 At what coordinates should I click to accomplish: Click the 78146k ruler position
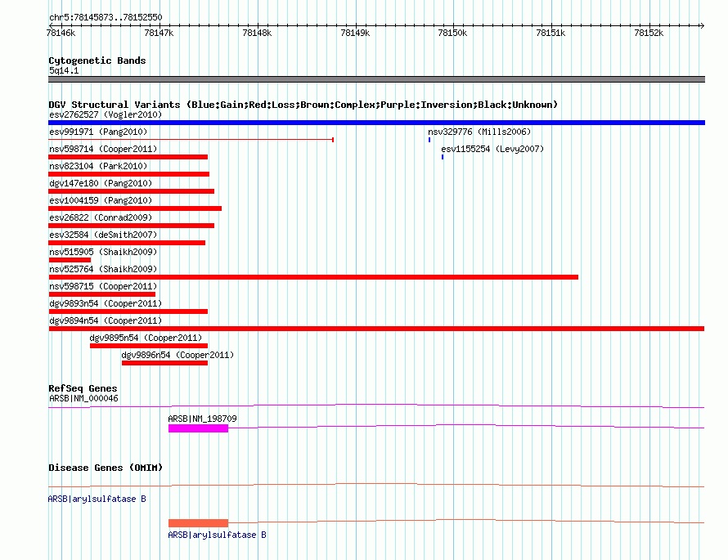tap(61, 33)
